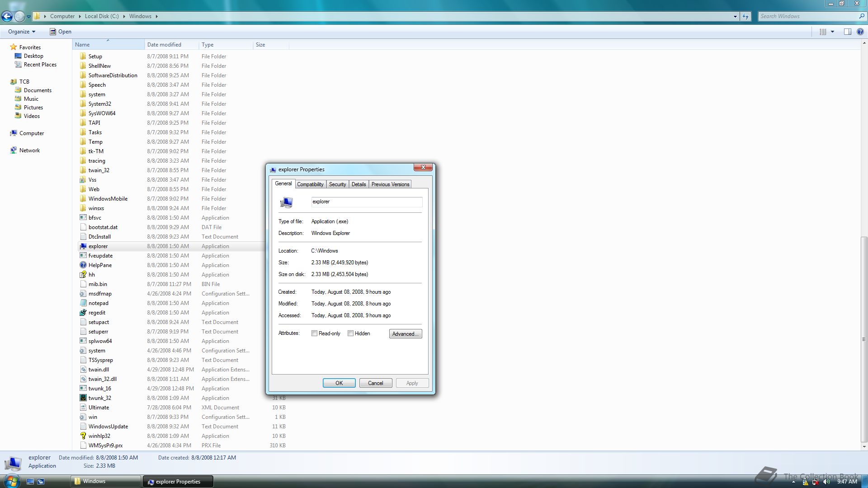Check the Hidden attribute checkbox
The width and height of the screenshot is (868, 488).
(350, 333)
